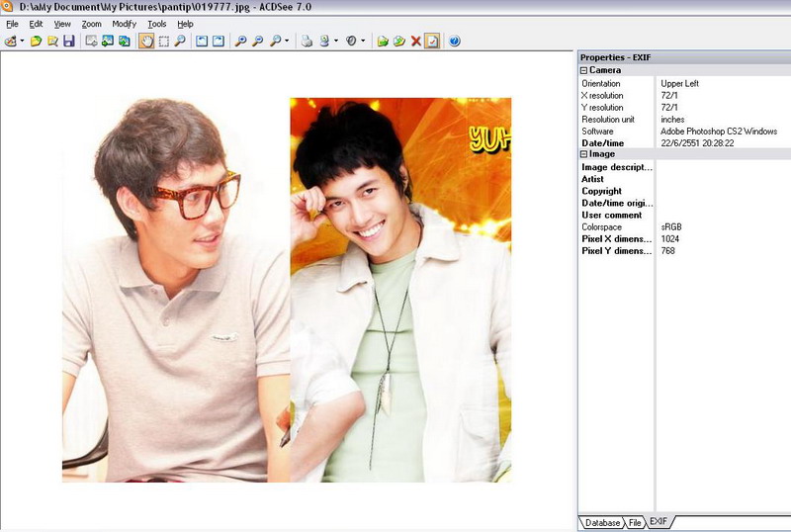Click the Artist value field
Image resolution: width=791 pixels, height=532 pixels.
point(723,179)
